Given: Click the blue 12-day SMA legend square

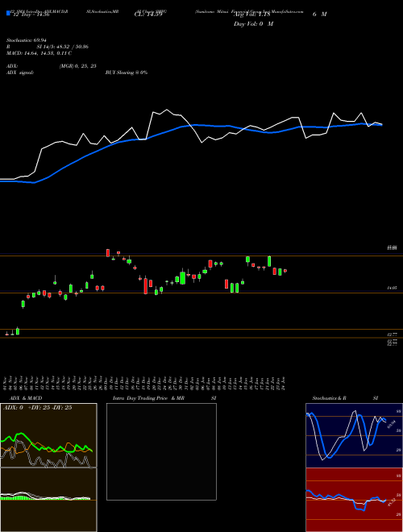Looking at the screenshot, I should pos(8,13).
